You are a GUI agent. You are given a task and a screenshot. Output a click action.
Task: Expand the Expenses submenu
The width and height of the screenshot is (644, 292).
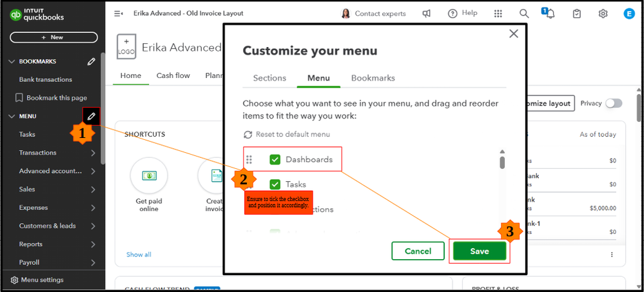point(93,208)
